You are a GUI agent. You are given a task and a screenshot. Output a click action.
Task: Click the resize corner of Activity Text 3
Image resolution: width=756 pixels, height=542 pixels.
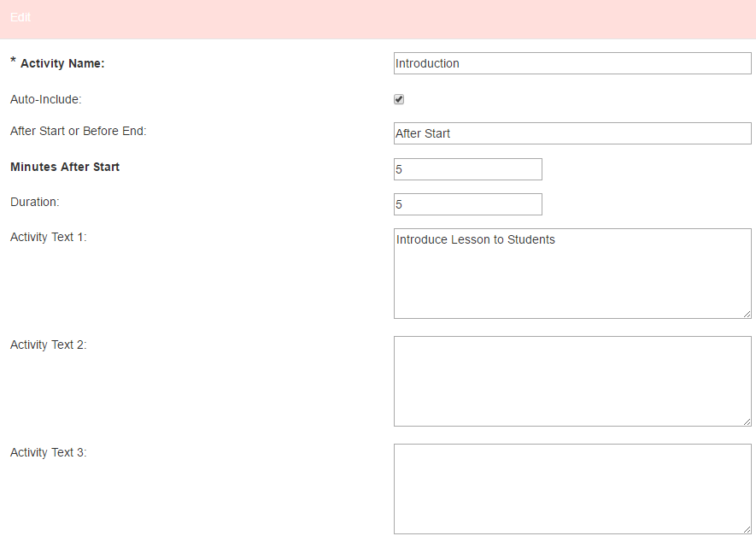tap(747, 529)
